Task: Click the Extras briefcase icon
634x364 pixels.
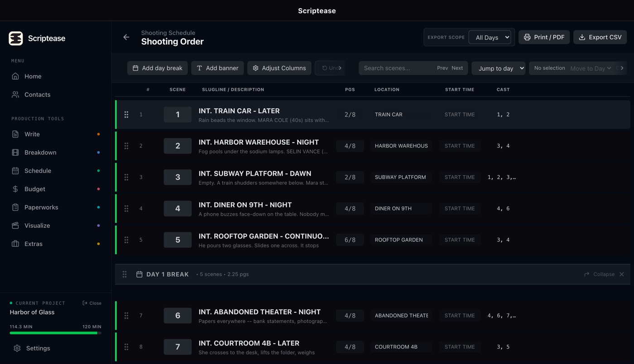Action: [x=15, y=244]
